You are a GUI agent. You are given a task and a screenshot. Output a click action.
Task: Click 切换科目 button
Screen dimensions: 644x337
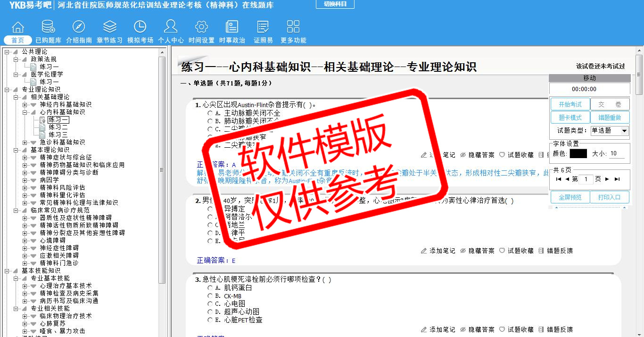[335, 4]
